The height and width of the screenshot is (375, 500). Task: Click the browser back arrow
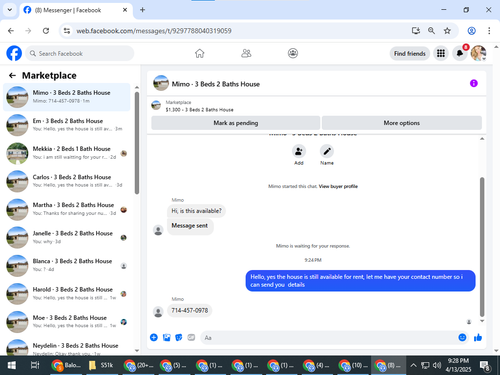click(x=11, y=31)
